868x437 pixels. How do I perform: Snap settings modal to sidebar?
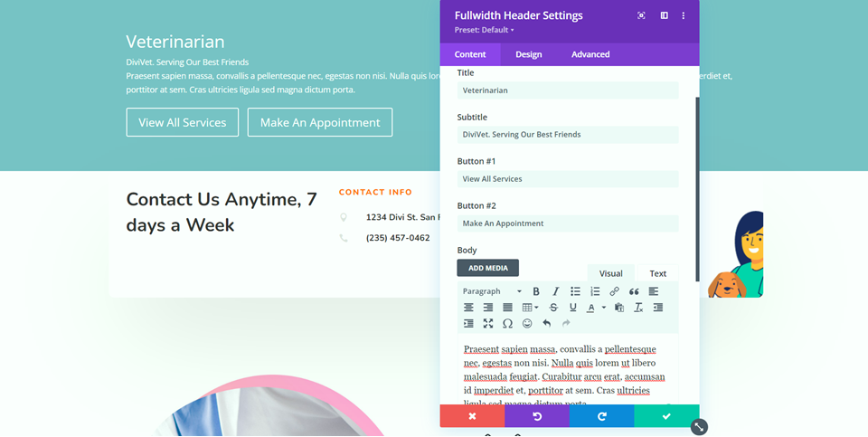pyautogui.click(x=665, y=15)
